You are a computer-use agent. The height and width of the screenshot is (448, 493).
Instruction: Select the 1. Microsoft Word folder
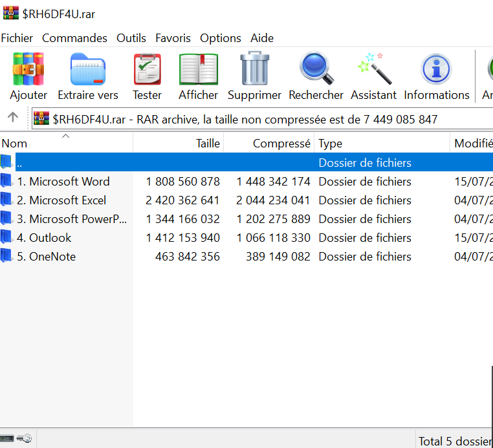(x=63, y=182)
